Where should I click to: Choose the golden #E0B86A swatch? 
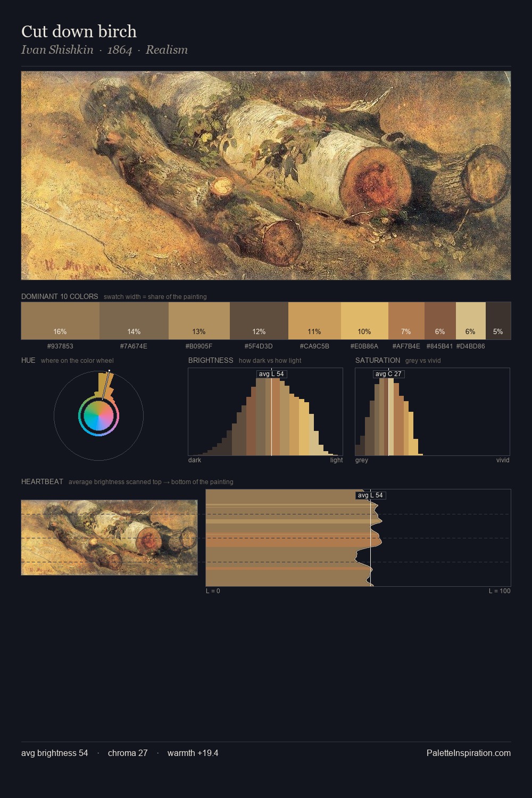pos(364,321)
